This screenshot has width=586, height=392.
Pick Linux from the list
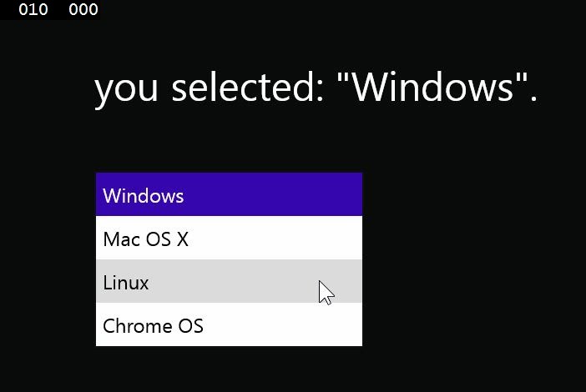tap(229, 282)
